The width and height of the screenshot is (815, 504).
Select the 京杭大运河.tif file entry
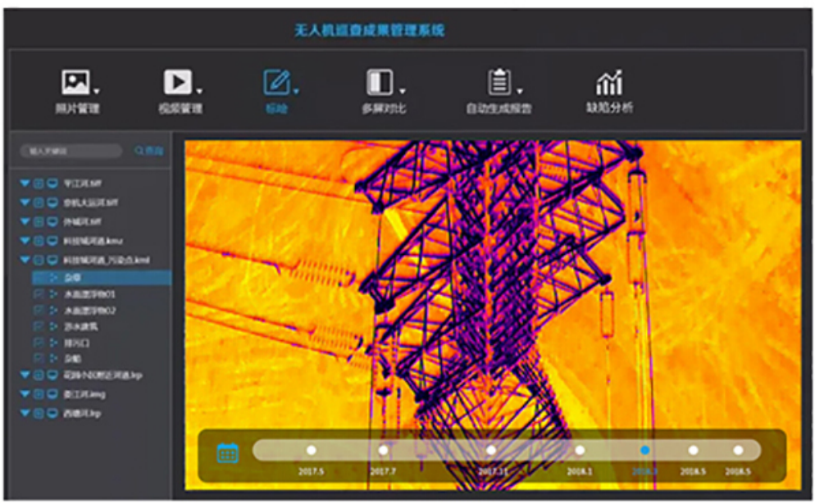(x=90, y=200)
